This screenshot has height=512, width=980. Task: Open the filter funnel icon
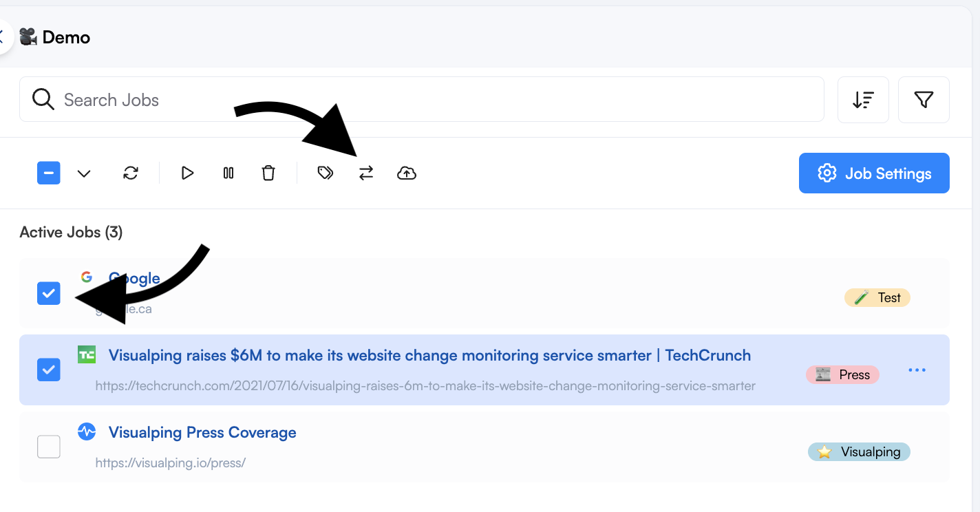click(x=924, y=100)
